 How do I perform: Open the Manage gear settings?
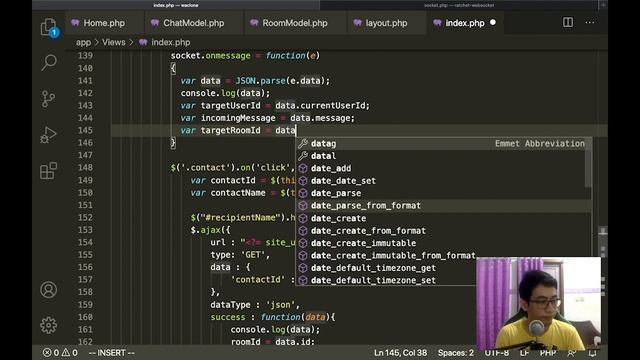click(x=49, y=325)
